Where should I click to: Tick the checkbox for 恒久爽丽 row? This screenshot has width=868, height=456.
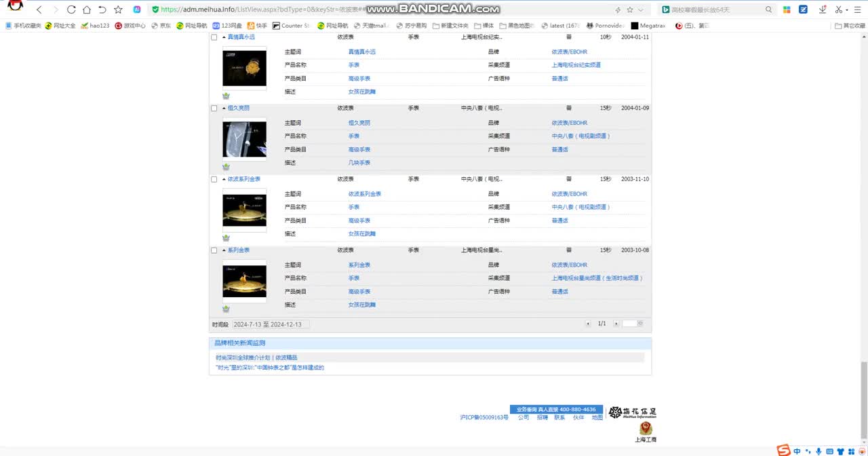tap(214, 109)
